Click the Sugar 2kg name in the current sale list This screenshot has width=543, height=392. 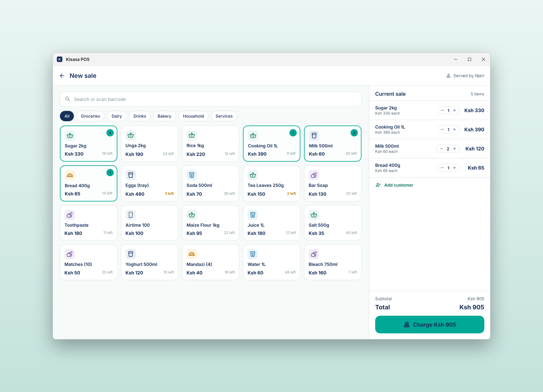386,108
